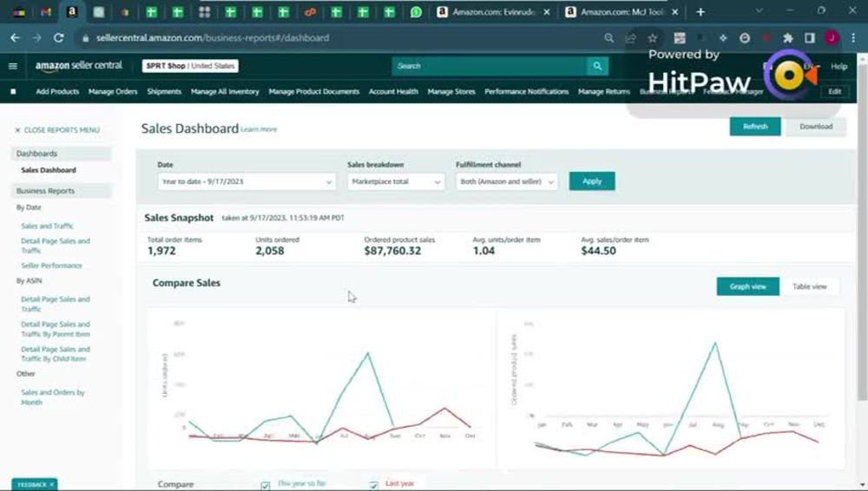
Task: Click Help link in header
Action: (838, 67)
